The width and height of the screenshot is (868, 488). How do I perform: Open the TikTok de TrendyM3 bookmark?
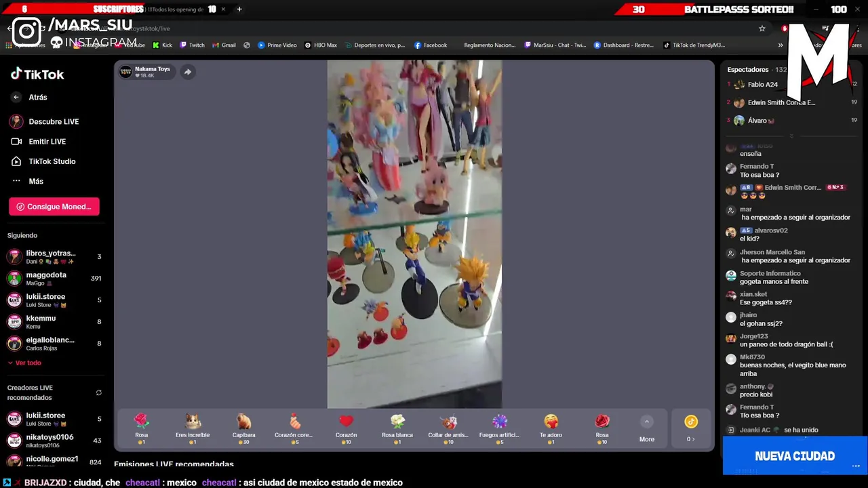coord(694,45)
